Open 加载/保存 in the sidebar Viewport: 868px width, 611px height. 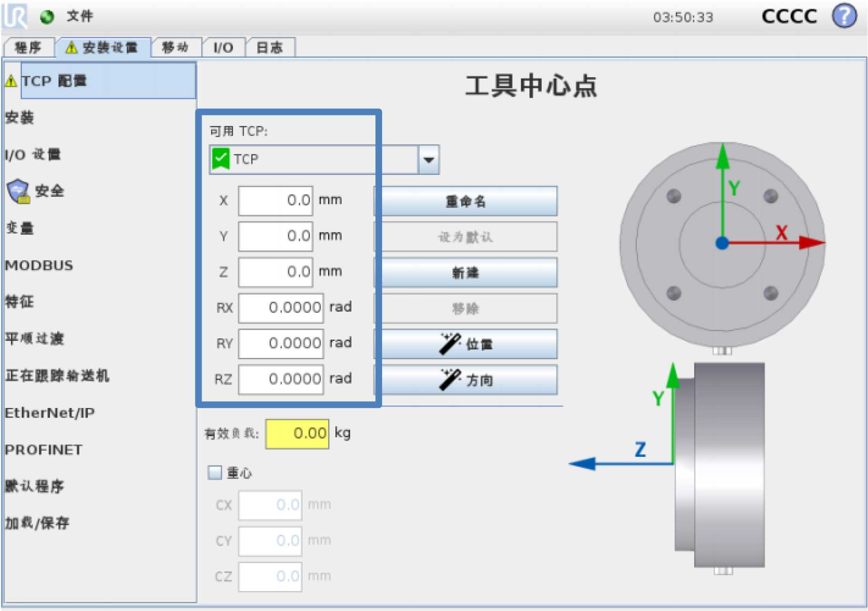37,523
